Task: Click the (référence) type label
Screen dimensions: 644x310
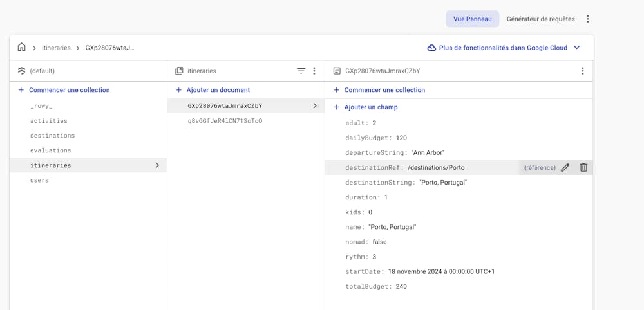Action: [540, 167]
